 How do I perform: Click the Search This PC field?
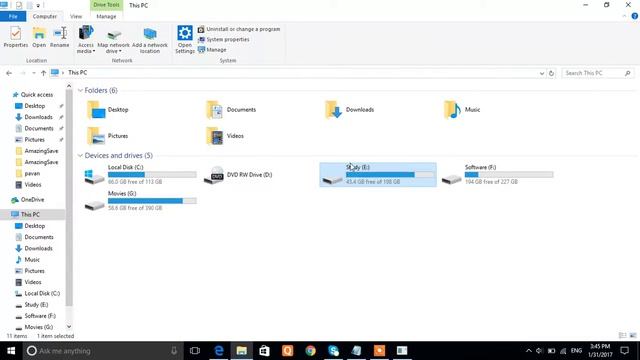598,73
